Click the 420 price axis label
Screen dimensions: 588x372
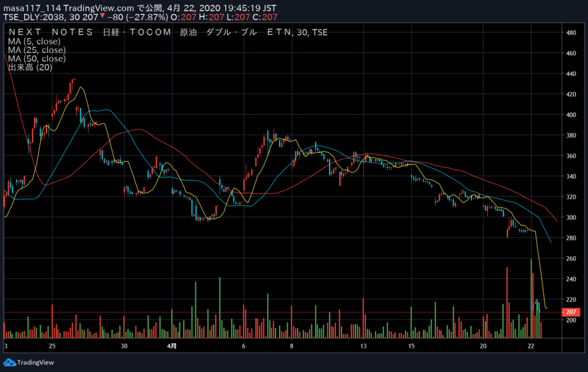click(x=571, y=94)
